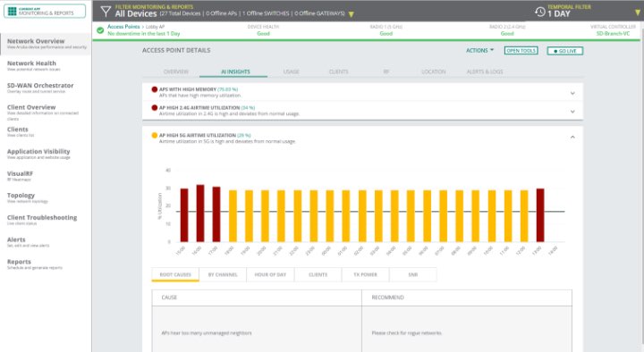644x352 pixels.
Task: Click the filter funnel icon in the header
Action: click(x=106, y=12)
